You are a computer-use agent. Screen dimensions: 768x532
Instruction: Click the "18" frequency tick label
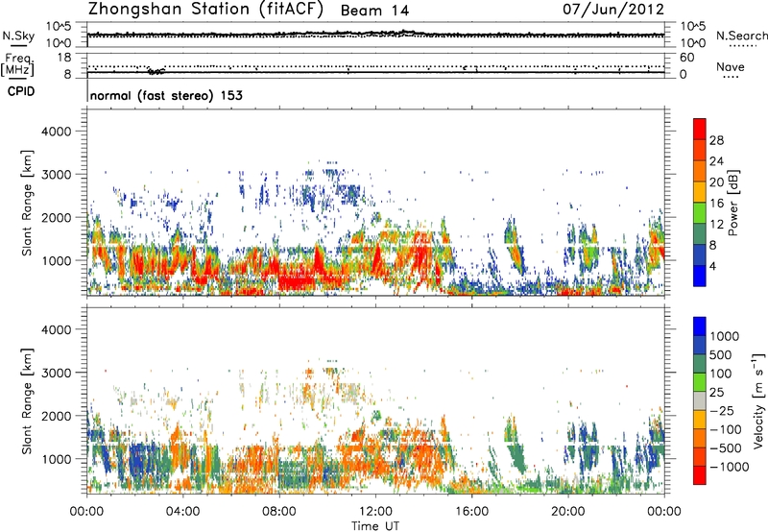pyautogui.click(x=64, y=58)
